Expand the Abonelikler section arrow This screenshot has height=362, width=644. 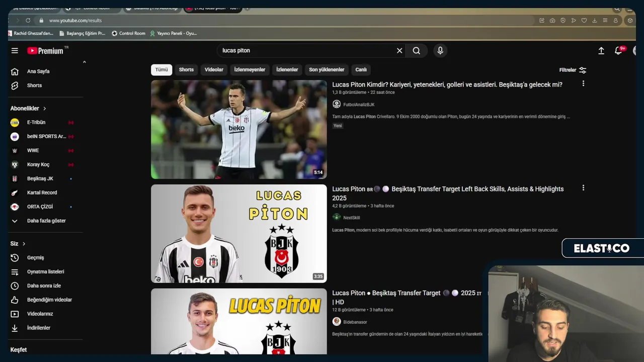[x=44, y=109]
